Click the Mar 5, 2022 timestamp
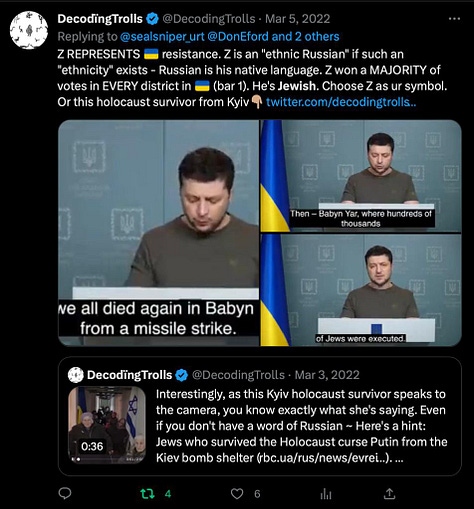474x509 pixels. pyautogui.click(x=297, y=19)
